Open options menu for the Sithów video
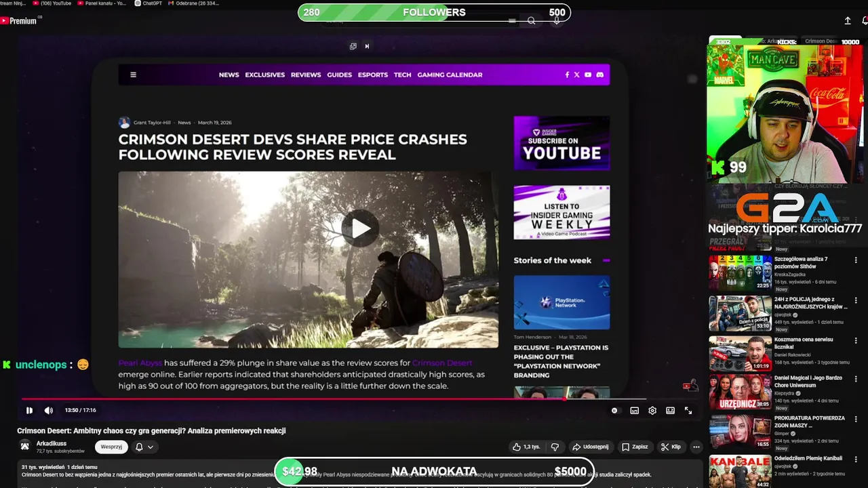 (856, 260)
